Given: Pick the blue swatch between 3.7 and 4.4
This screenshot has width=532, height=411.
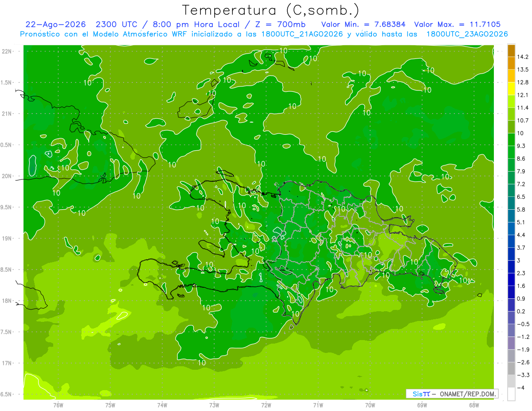Looking at the screenshot, I should [511, 241].
